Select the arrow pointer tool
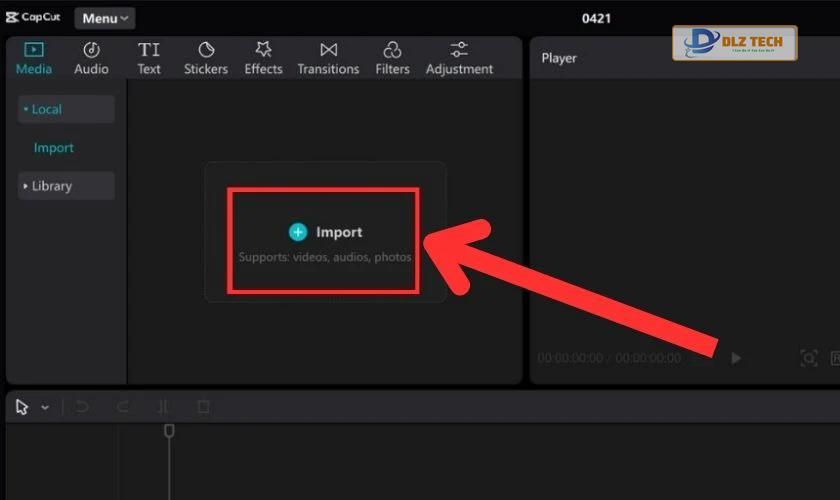The height and width of the screenshot is (500, 840). (x=21, y=407)
